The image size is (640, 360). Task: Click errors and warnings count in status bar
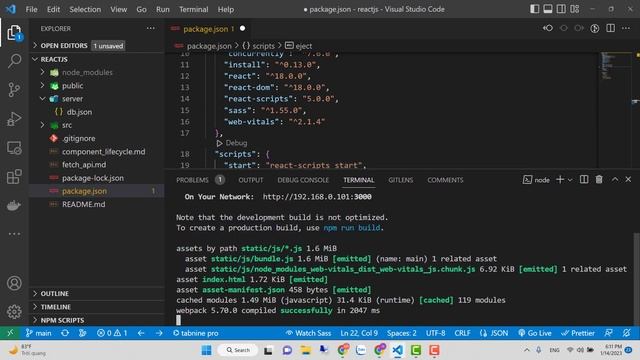pyautogui.click(x=112, y=333)
